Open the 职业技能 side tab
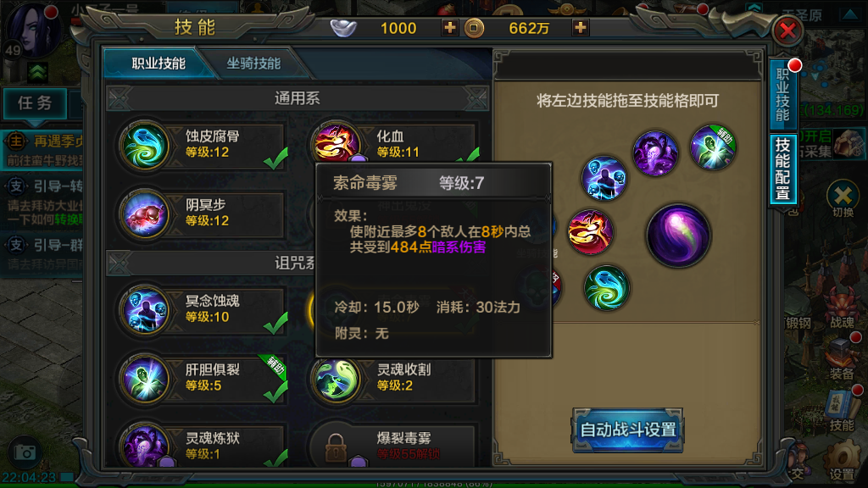This screenshot has height=488, width=868. [x=782, y=95]
